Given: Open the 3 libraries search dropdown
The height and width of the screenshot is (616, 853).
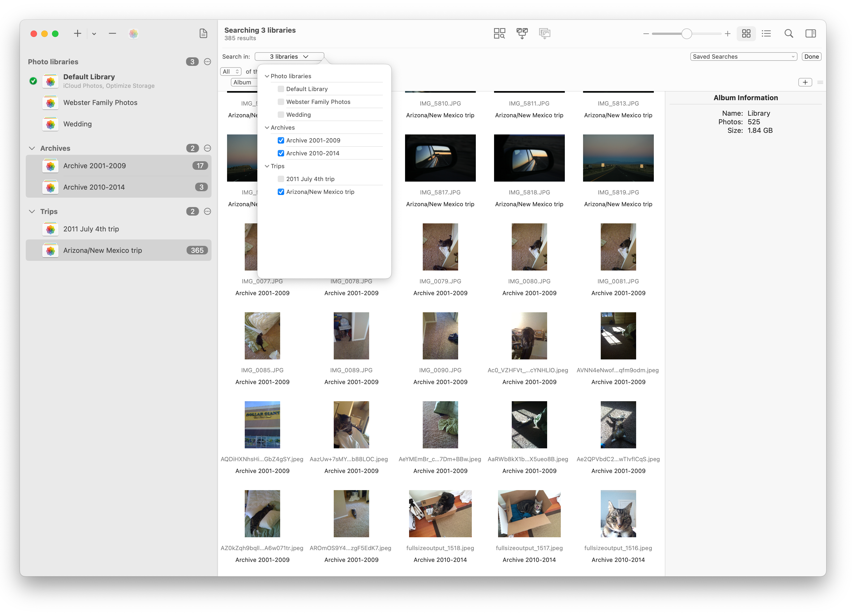Looking at the screenshot, I should tap(289, 56).
